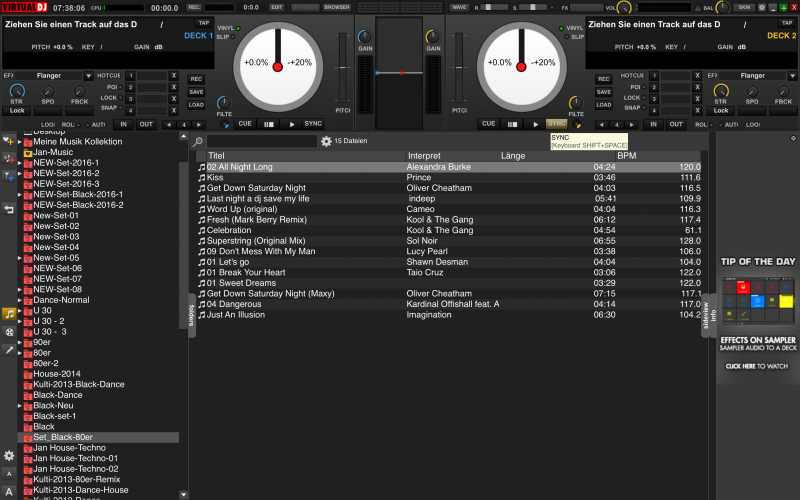Expand NEW-Set-2016-1 folder arrow
This screenshot has height=500, width=800.
tap(20, 163)
